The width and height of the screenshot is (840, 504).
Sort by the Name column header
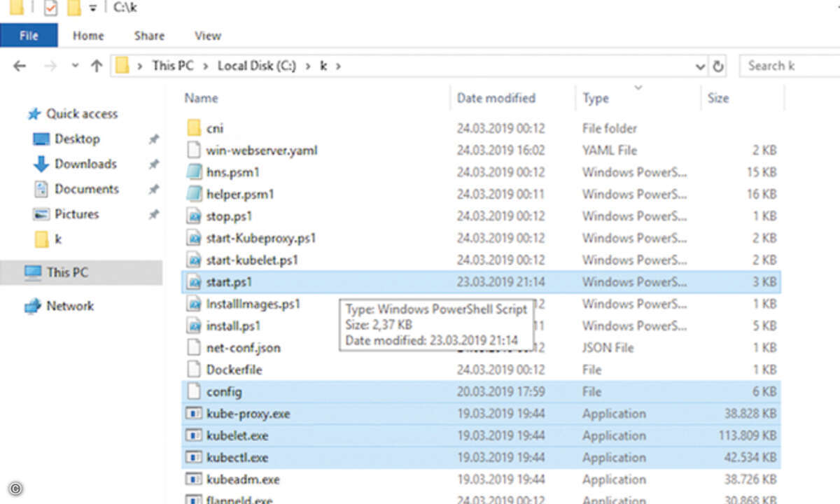click(x=202, y=98)
